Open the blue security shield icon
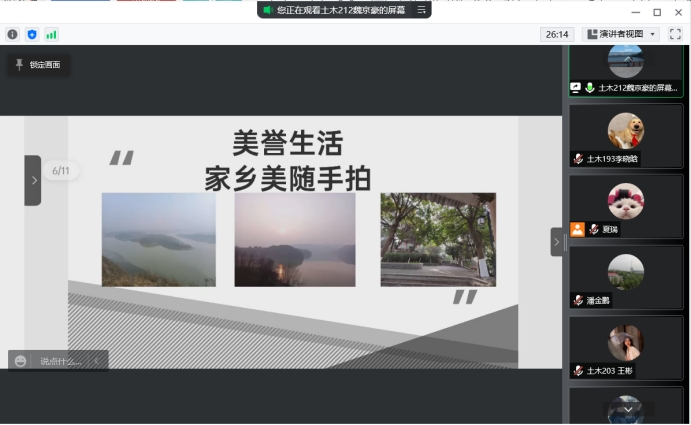The width and height of the screenshot is (691, 425). (x=32, y=34)
